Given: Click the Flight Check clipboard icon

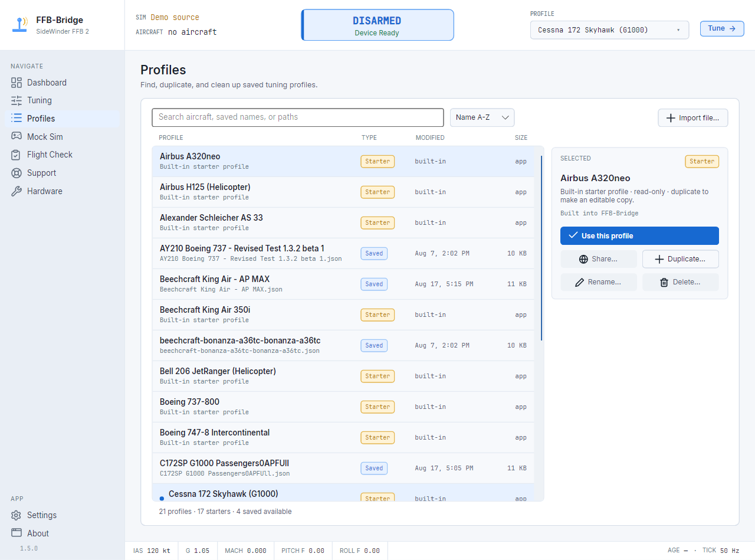Looking at the screenshot, I should [17, 155].
